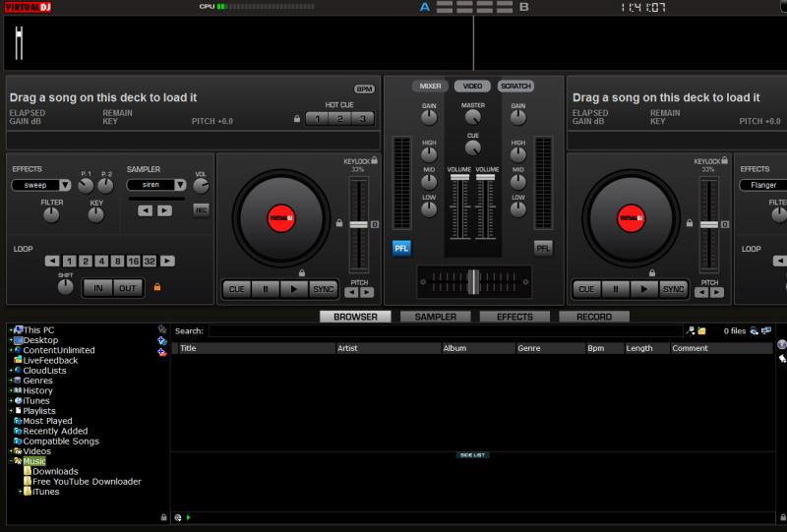Play next sample in left sampler
Viewport: 787px width, 532px height.
pyautogui.click(x=164, y=210)
